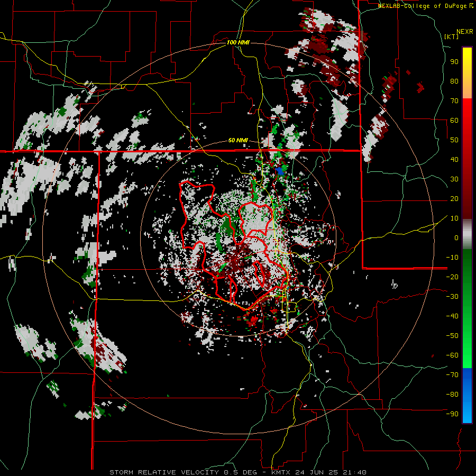Click the NEXR label above color scale
476x476 pixels.
point(465,32)
